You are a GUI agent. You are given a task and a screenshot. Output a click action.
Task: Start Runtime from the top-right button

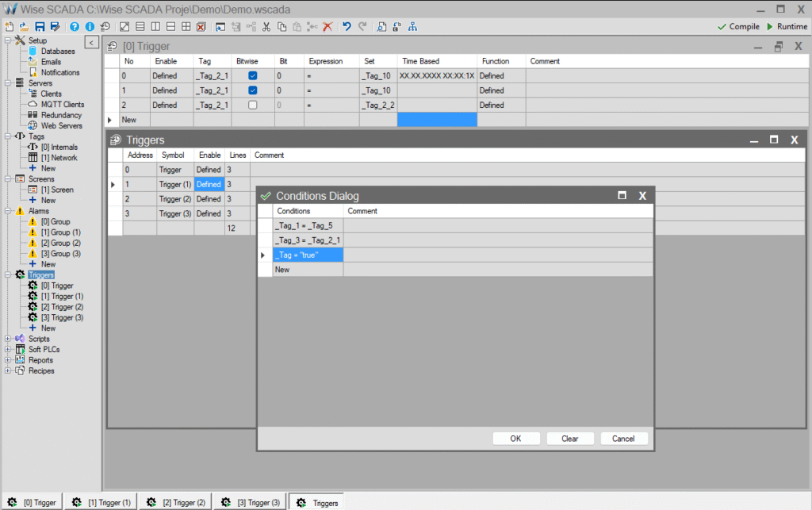click(787, 26)
